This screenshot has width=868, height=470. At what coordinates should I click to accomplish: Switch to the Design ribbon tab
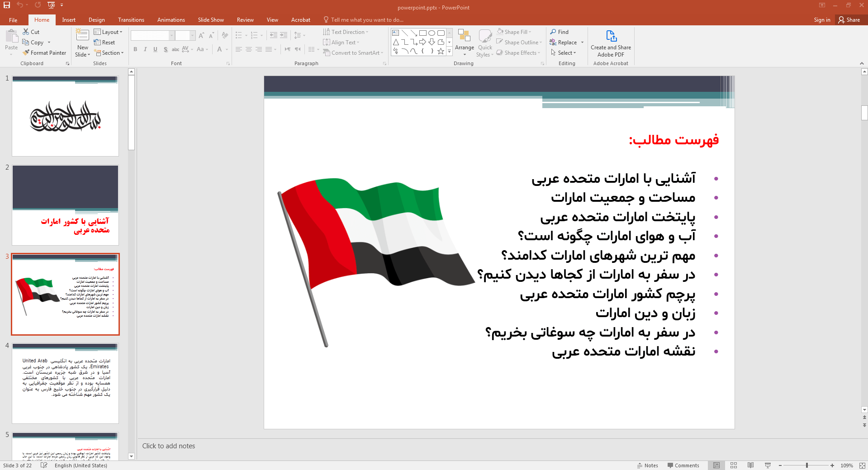(x=96, y=20)
